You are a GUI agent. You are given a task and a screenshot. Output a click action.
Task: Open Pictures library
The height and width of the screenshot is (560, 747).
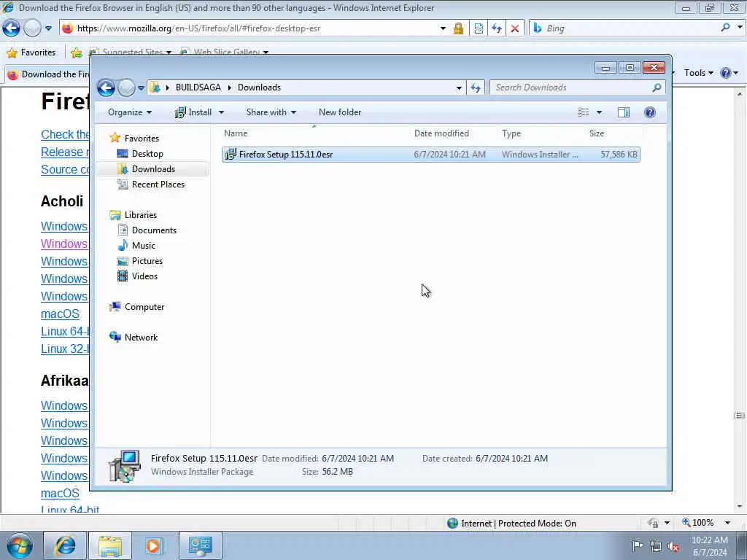147,261
